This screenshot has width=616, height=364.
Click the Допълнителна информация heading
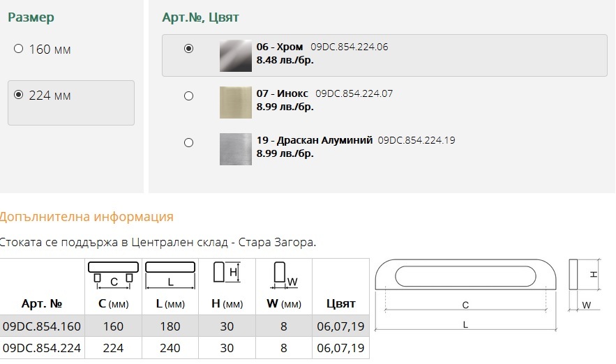point(87,217)
